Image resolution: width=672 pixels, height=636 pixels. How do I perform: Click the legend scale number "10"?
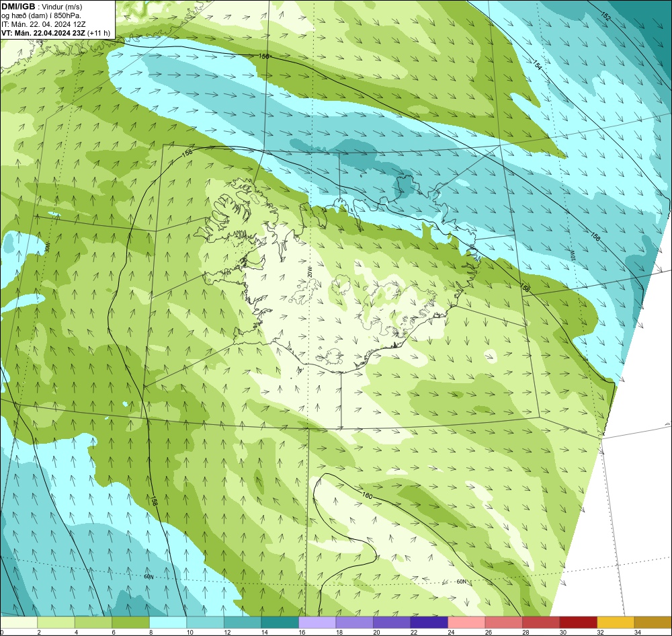pos(190,632)
